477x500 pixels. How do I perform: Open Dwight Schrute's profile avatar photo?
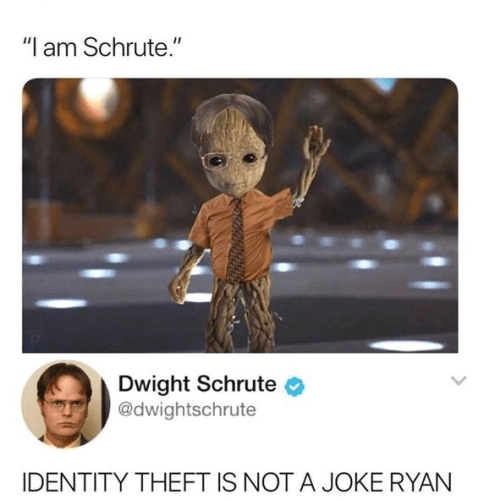tap(65, 404)
